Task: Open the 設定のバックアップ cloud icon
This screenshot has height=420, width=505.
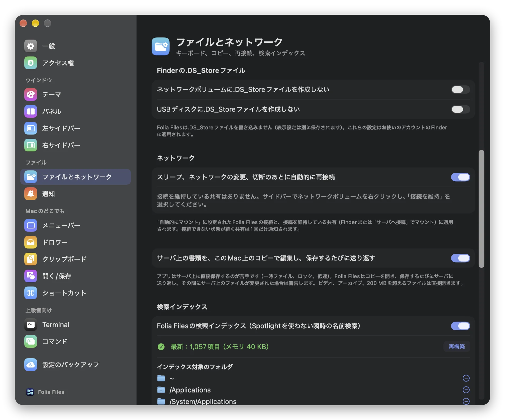Action: 31,365
